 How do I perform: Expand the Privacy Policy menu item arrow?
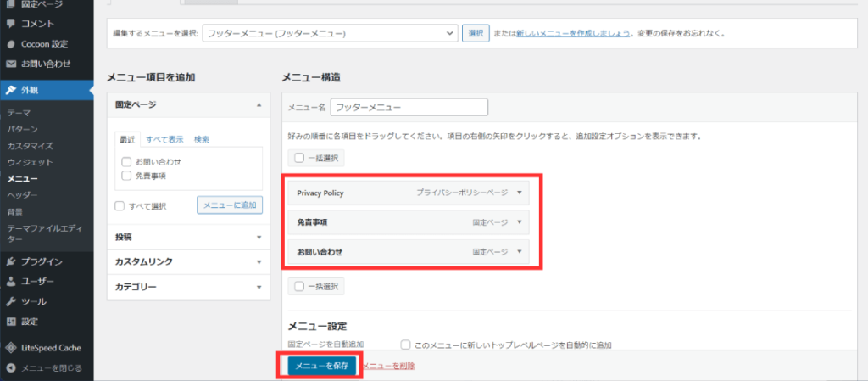point(519,193)
